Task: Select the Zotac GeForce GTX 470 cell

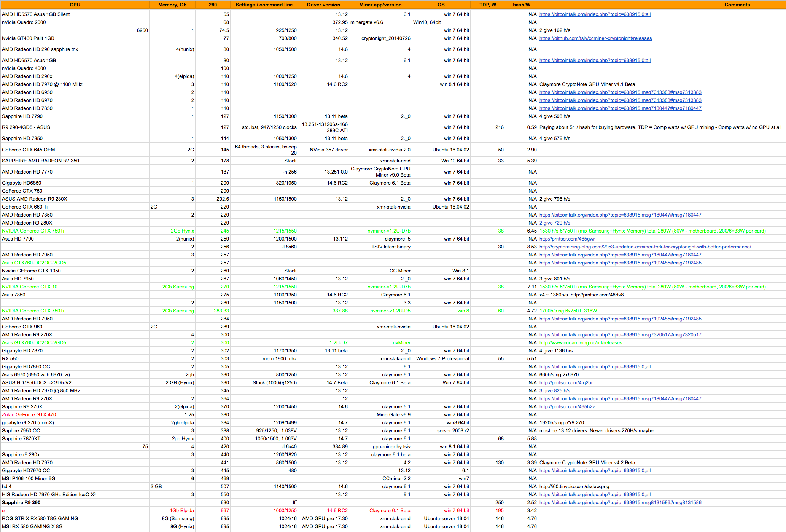Action: tap(29, 415)
